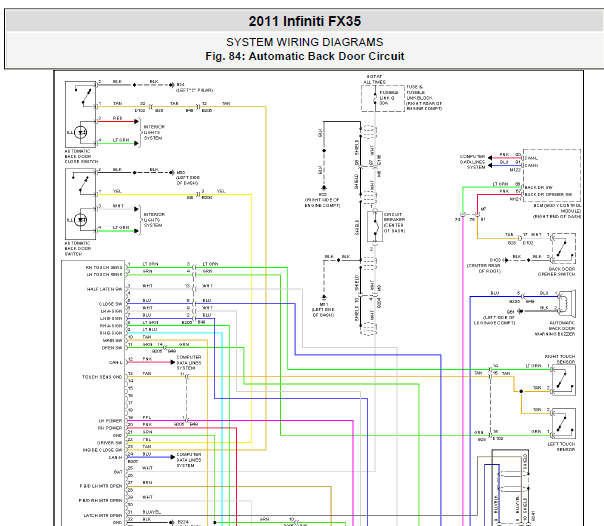Click the "FUSIBLE LINK Q 30A" fuse box
604x526 pixels.
(383, 98)
